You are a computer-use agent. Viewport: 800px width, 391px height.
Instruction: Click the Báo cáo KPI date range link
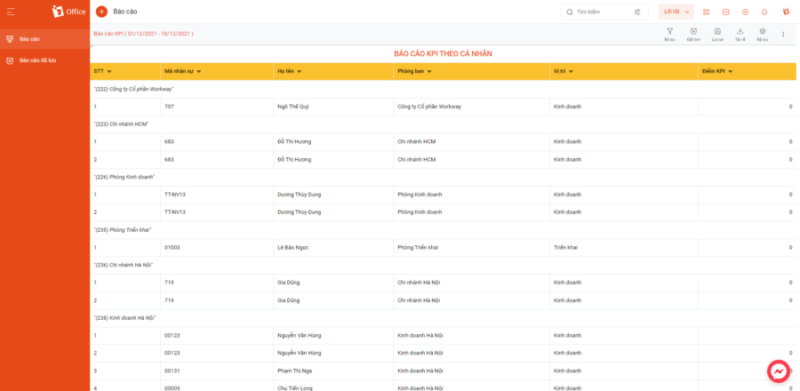pos(143,34)
